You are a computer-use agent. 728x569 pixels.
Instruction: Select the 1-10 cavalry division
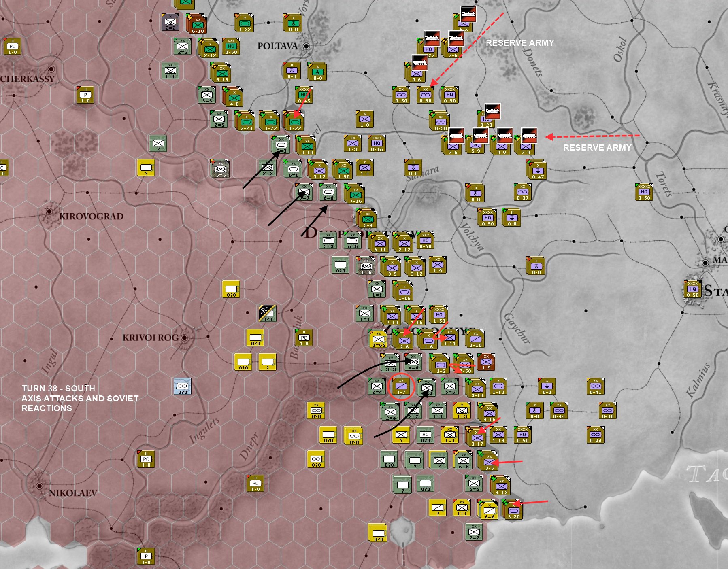475,339
